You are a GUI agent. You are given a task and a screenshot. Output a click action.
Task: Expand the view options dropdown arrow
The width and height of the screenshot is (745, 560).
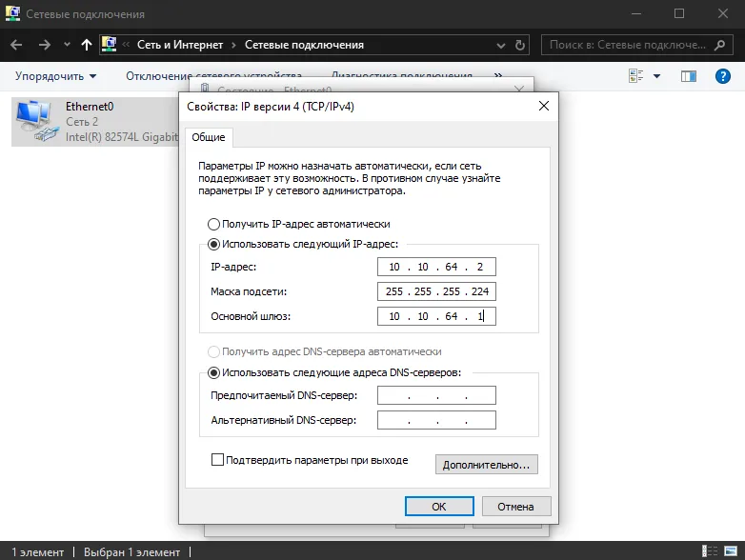point(656,76)
